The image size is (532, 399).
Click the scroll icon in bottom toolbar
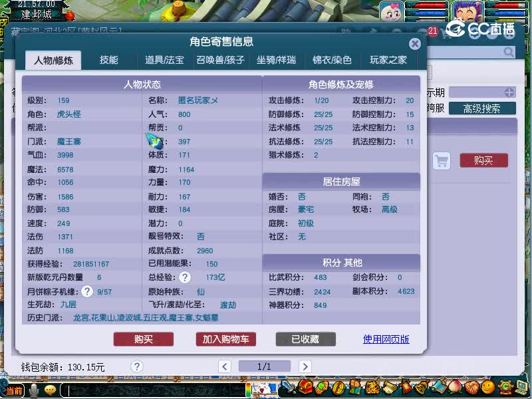pyautogui.click(x=389, y=388)
